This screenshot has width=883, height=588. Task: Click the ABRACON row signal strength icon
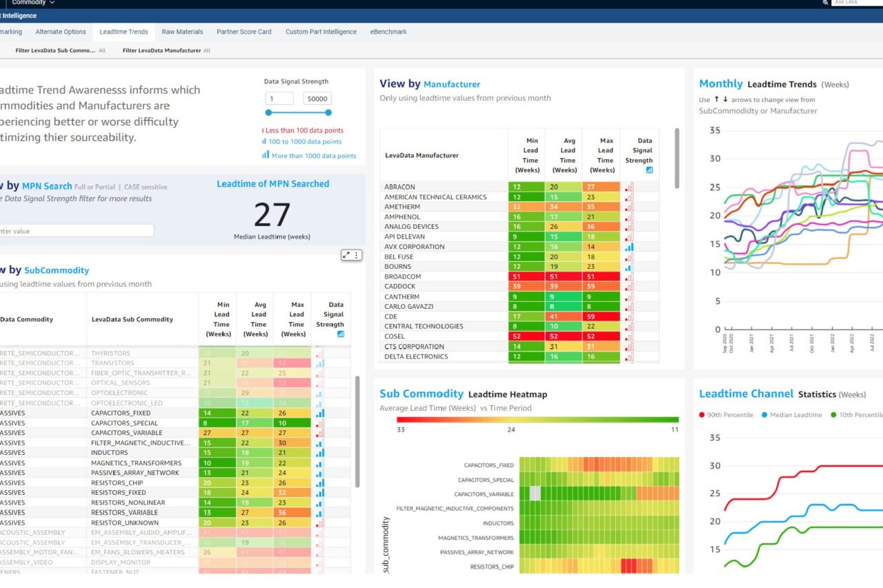click(x=629, y=187)
